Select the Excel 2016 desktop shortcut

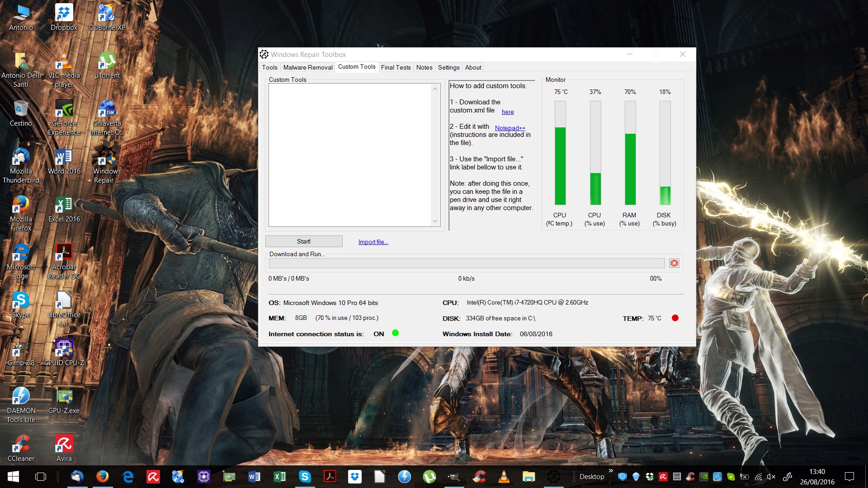click(64, 209)
